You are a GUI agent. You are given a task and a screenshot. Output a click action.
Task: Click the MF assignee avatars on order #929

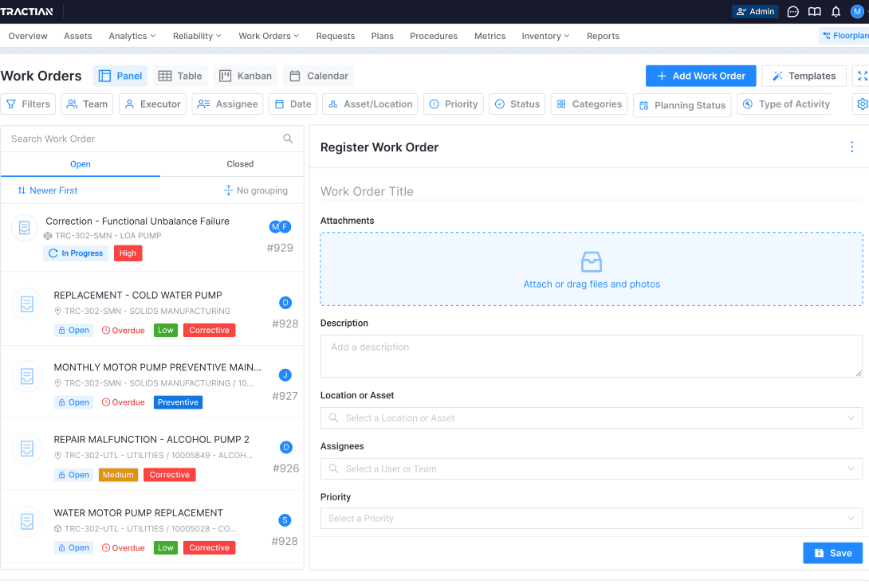click(280, 226)
